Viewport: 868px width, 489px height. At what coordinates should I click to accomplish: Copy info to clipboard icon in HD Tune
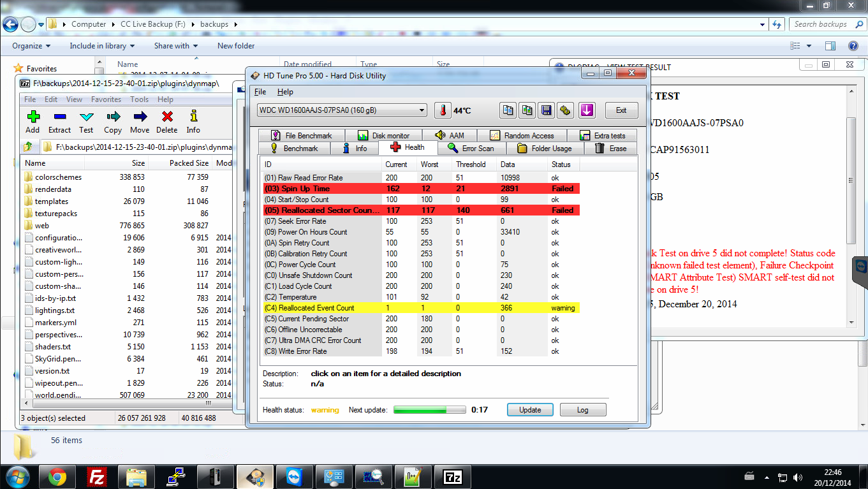[508, 110]
